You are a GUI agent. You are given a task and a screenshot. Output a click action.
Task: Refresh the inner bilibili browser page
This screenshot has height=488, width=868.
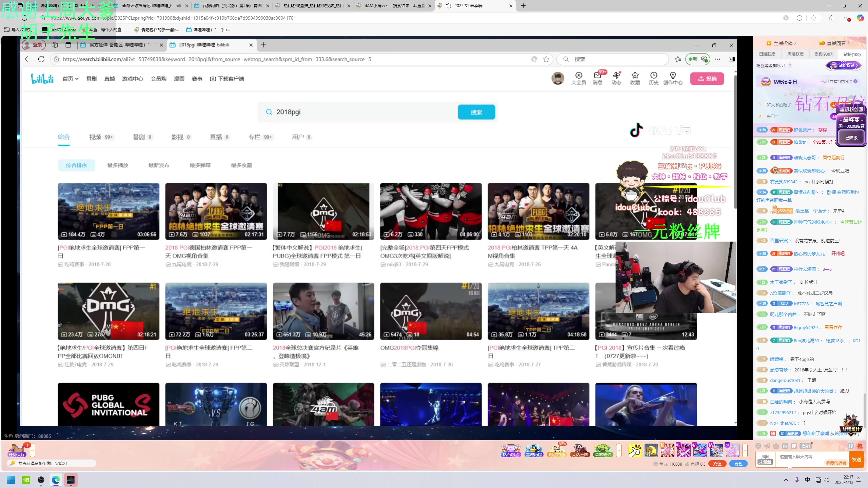click(41, 59)
